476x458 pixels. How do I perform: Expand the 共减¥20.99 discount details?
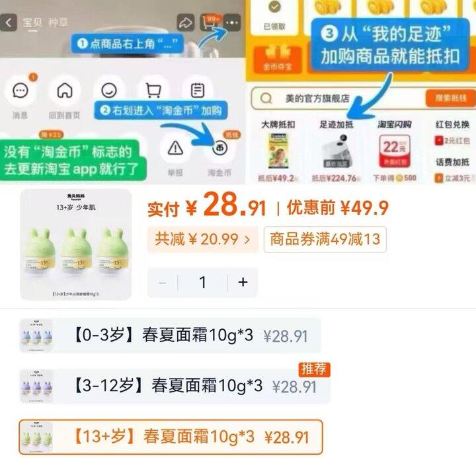(202, 239)
